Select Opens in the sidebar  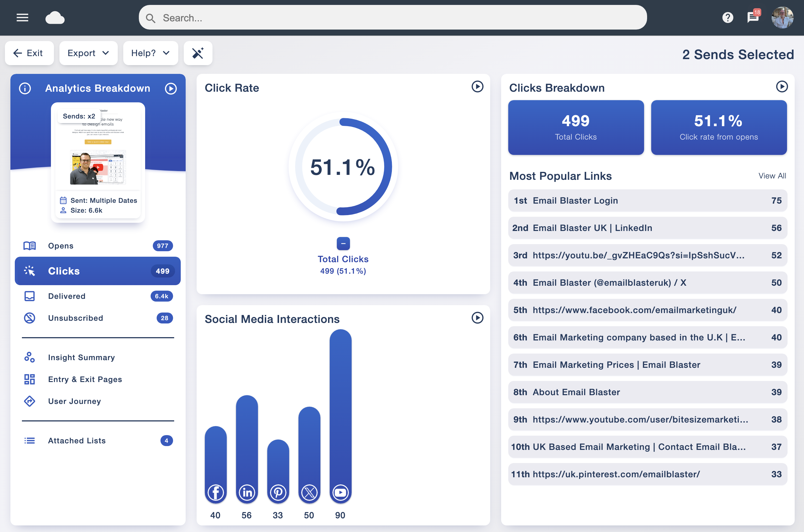98,246
